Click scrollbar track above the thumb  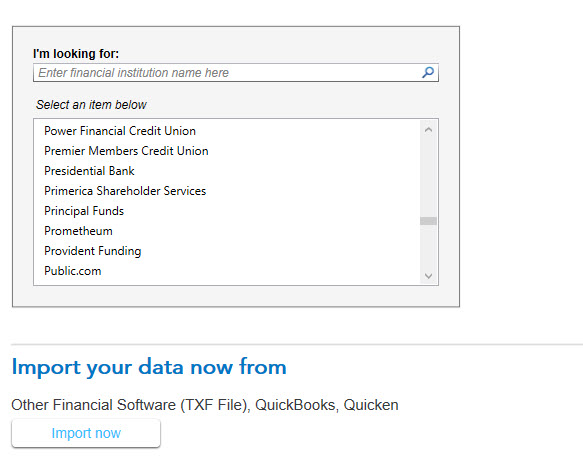point(428,177)
